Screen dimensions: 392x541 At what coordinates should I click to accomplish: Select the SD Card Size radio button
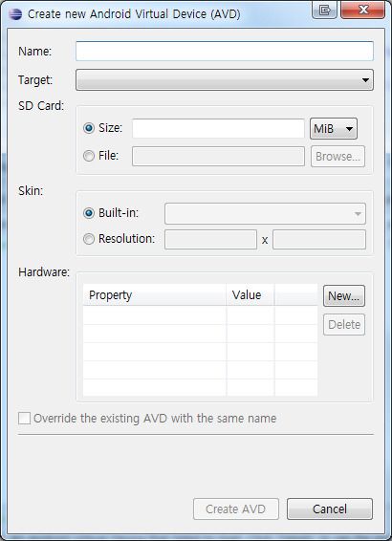(x=89, y=128)
